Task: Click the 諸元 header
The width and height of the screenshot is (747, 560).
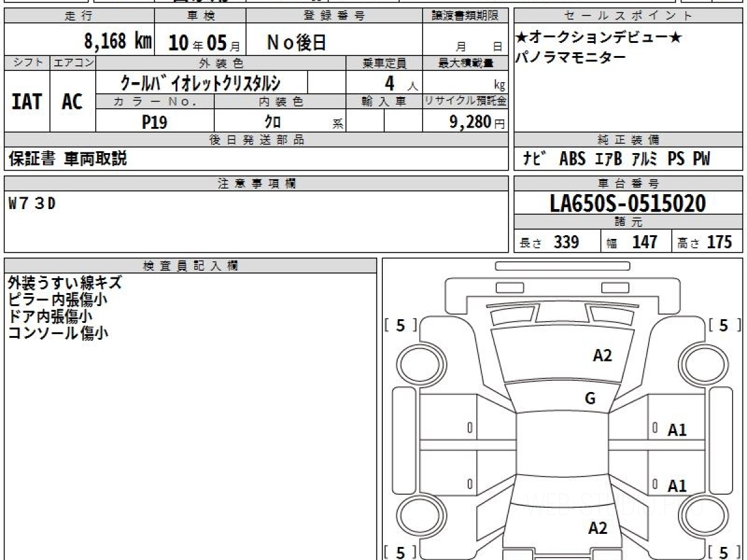Action: pos(628,222)
